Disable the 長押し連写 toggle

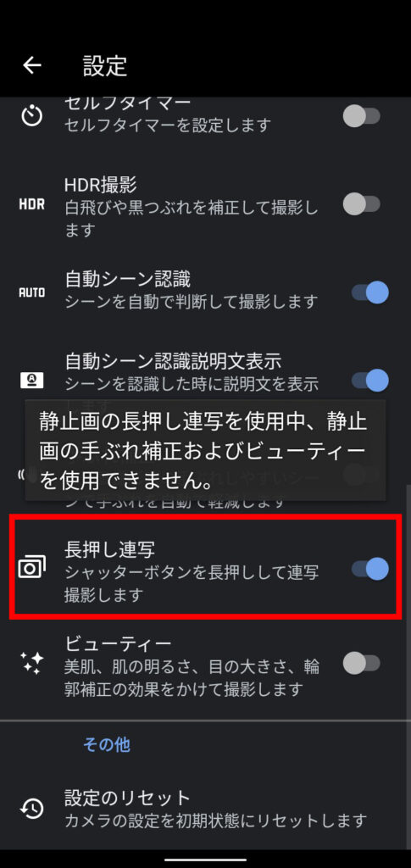point(370,569)
